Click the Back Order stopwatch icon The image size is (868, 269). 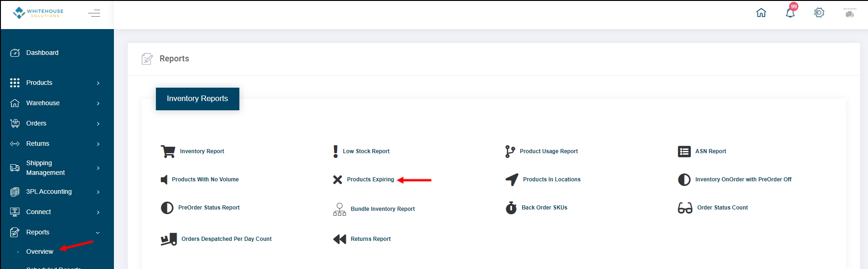(x=511, y=208)
